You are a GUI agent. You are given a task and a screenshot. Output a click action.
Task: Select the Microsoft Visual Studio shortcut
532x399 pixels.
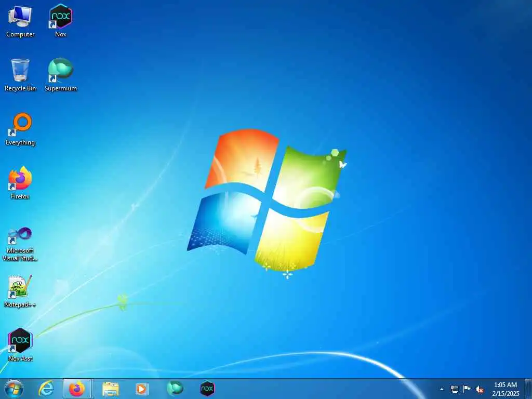coord(20,244)
